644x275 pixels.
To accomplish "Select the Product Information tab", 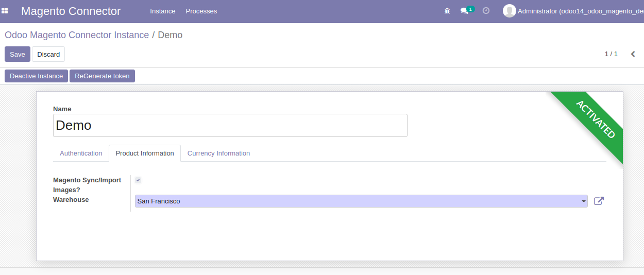I will point(145,153).
